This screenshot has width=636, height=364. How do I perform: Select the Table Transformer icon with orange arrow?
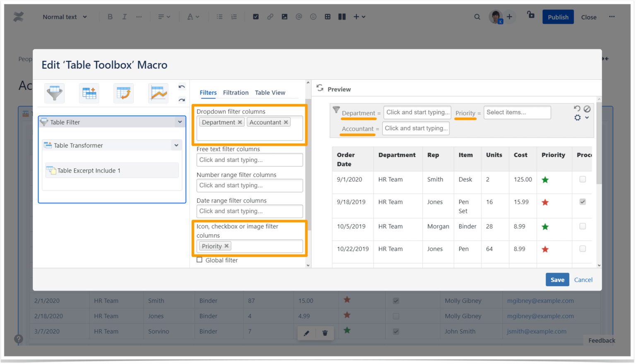pyautogui.click(x=123, y=93)
